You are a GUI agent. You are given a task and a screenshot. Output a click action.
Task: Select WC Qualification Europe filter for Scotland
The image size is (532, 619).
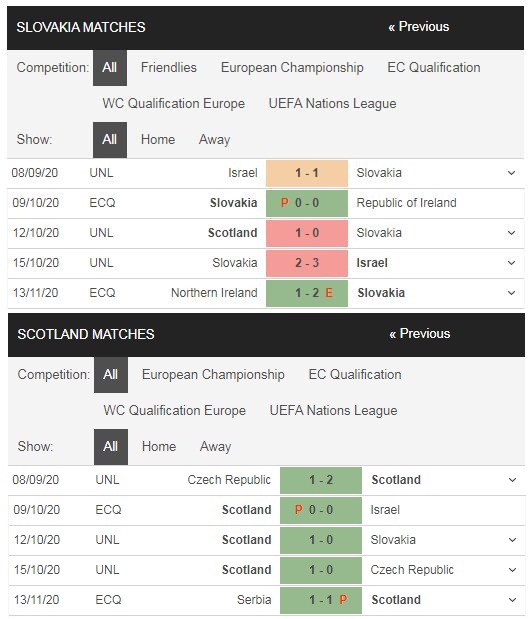coord(174,411)
